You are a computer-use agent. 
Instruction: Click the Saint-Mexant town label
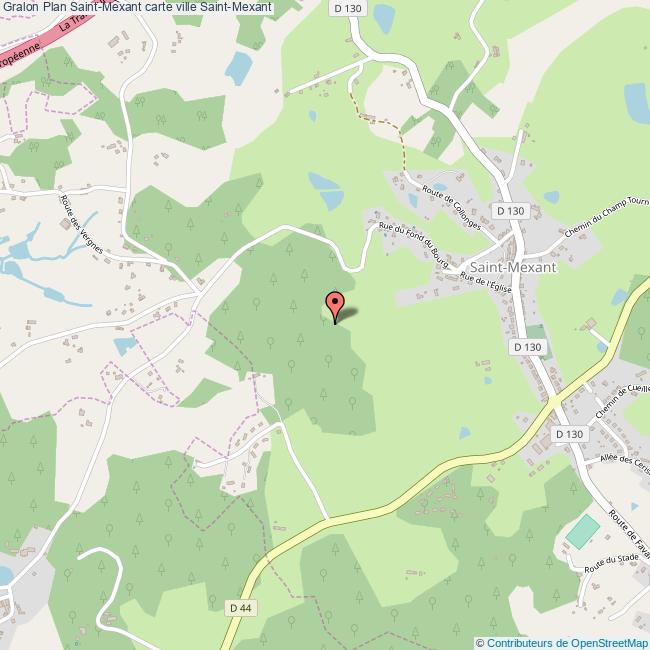[x=513, y=267]
